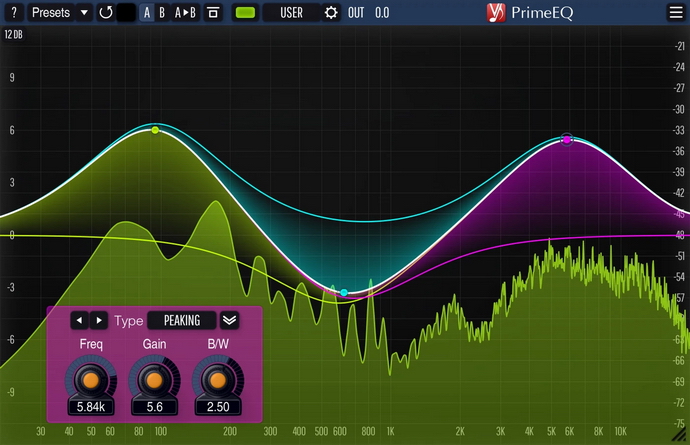Screen dimensions: 690x445
Task: Switch to state B
Action: (x=162, y=13)
